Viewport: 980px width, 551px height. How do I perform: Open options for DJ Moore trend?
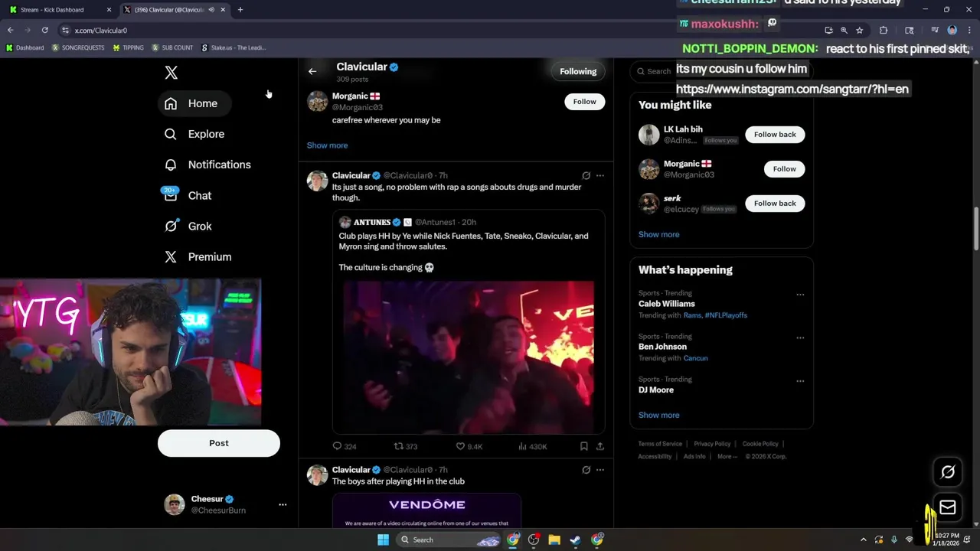coord(800,381)
